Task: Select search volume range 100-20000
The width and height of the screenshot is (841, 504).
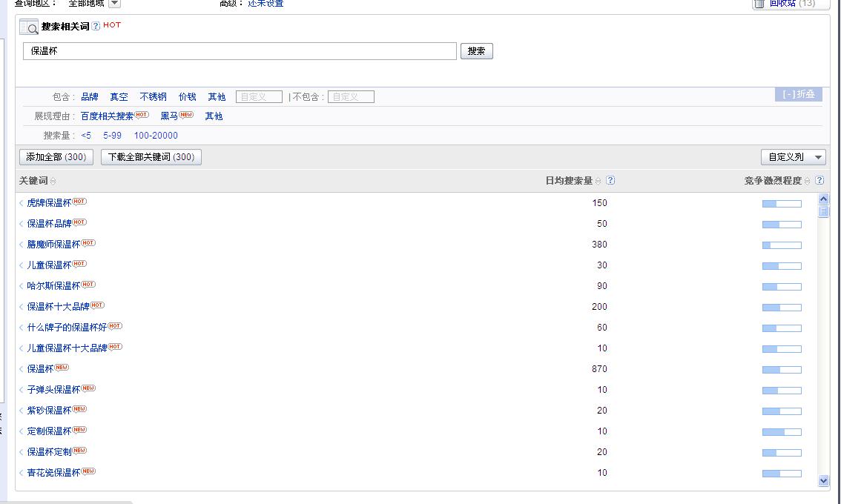Action: point(156,136)
